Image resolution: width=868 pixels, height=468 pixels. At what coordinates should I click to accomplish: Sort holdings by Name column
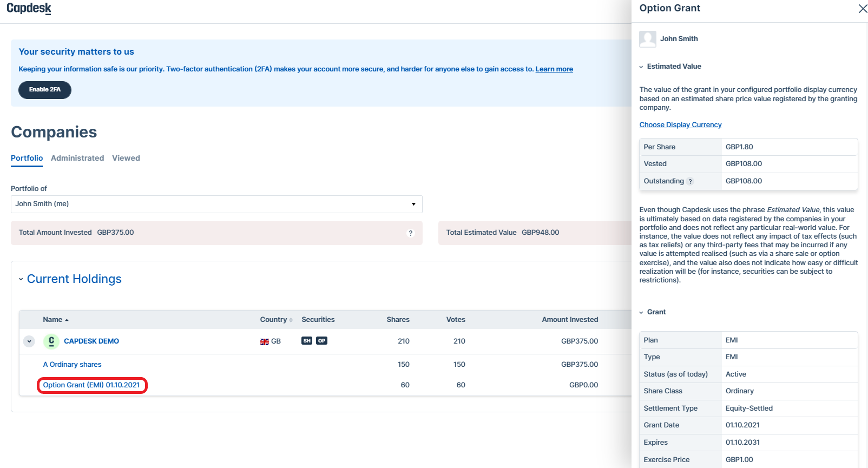(56, 320)
